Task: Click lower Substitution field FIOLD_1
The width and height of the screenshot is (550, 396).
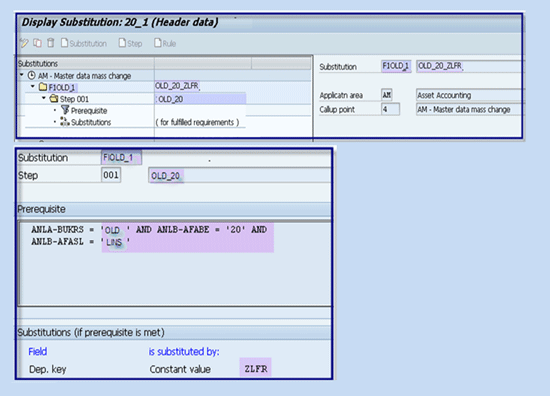Action: pos(121,157)
